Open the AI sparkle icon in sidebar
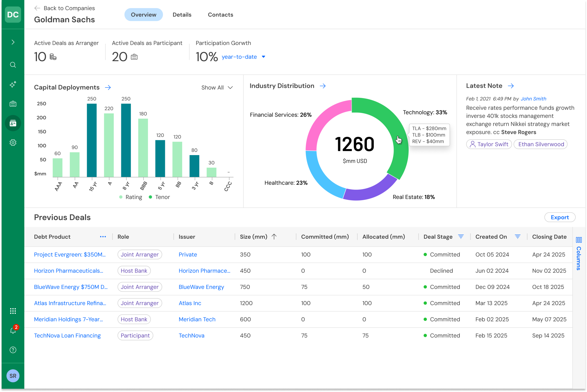Viewport: 587px width, 392px height. 13,84
